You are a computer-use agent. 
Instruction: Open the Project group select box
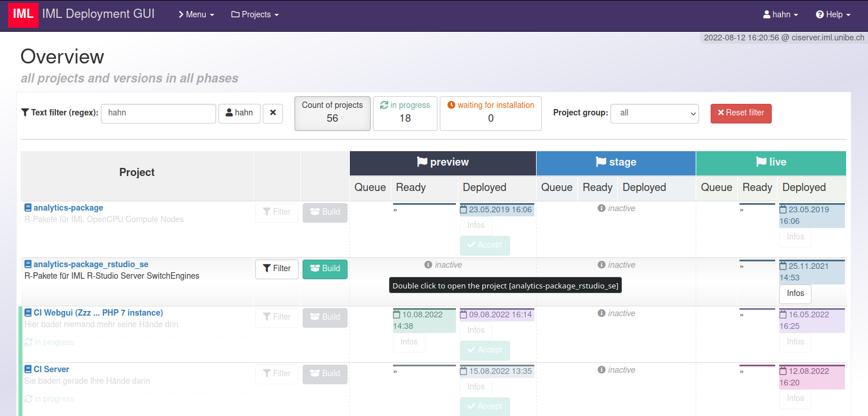655,113
